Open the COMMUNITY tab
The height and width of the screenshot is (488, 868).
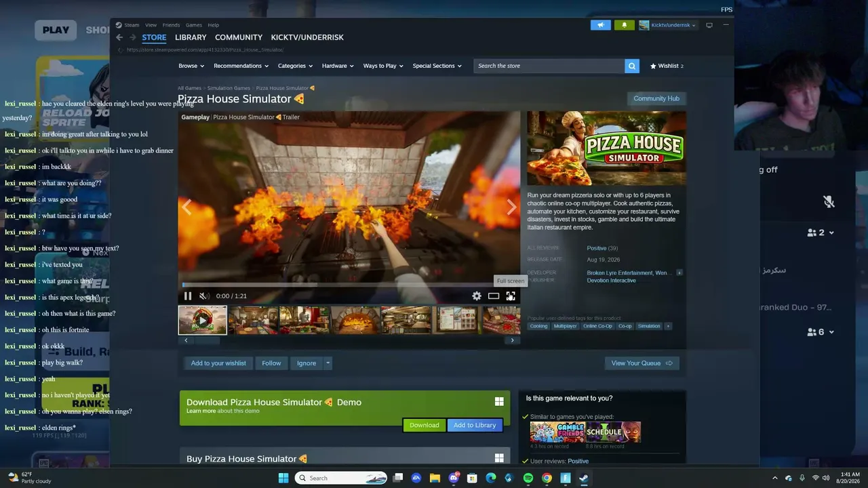coord(239,37)
